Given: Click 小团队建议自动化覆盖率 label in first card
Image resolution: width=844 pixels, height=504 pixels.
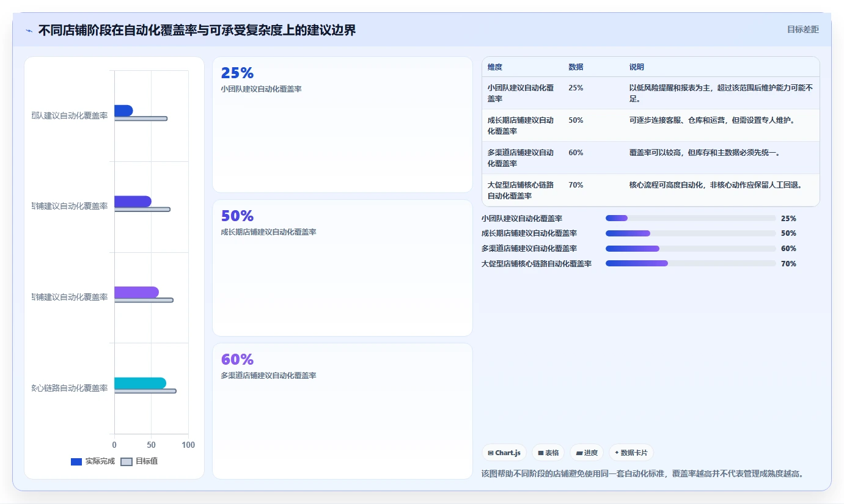Looking at the screenshot, I should click(x=261, y=89).
